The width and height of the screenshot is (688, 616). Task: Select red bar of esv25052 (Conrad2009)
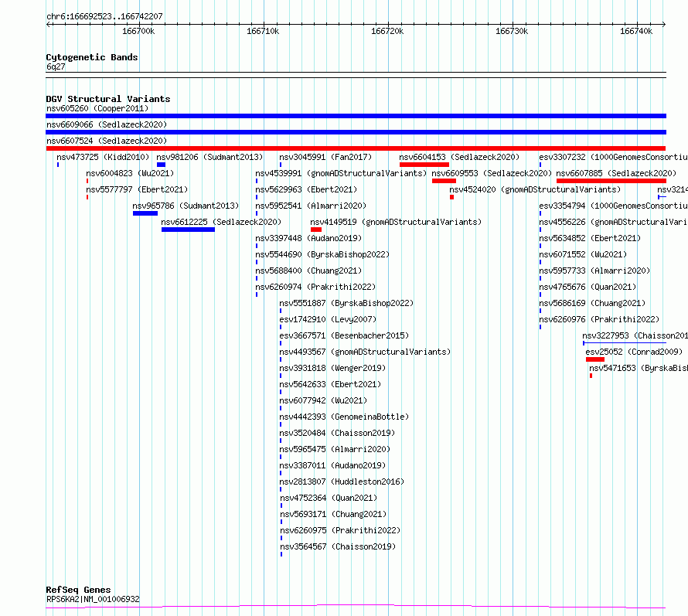[595, 359]
